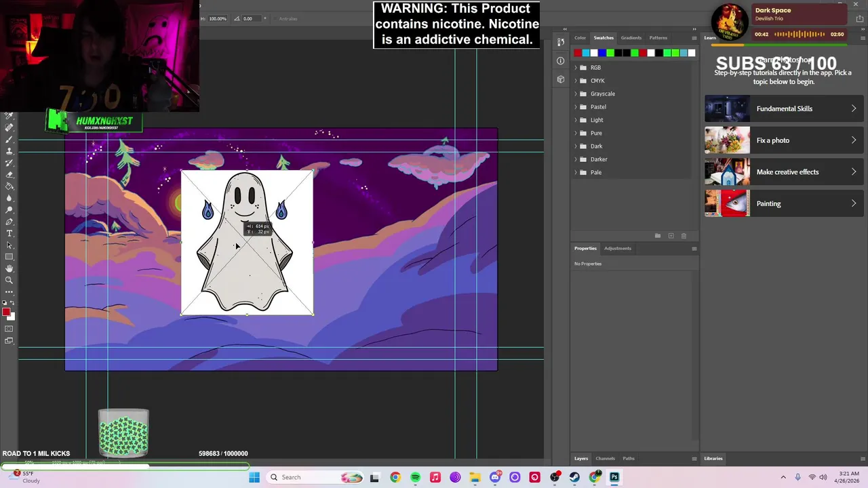
Task: Select the Eraser tool
Action: 9,174
